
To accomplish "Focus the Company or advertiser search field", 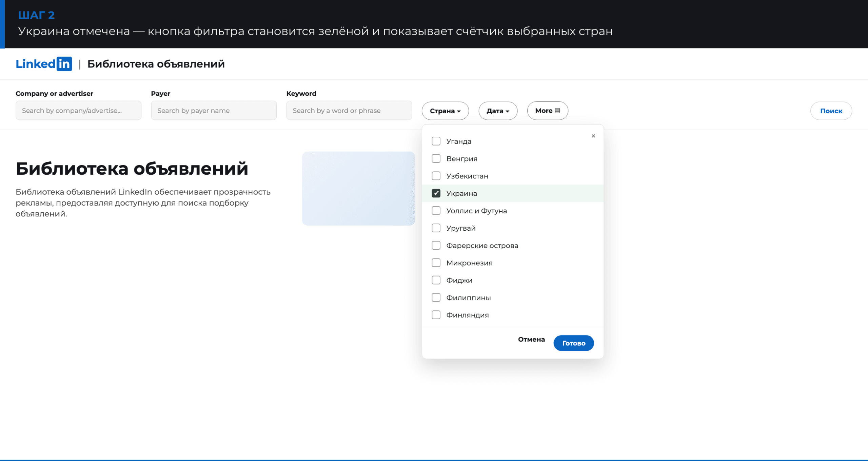I will coord(78,110).
